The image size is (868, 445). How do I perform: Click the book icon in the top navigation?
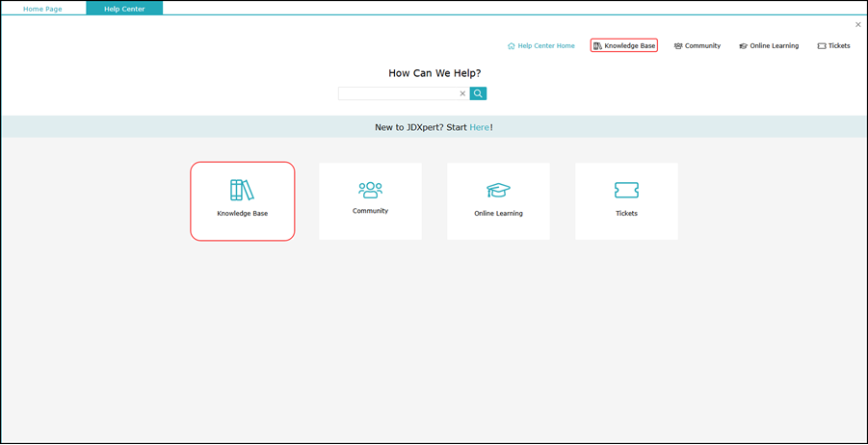pyautogui.click(x=597, y=46)
